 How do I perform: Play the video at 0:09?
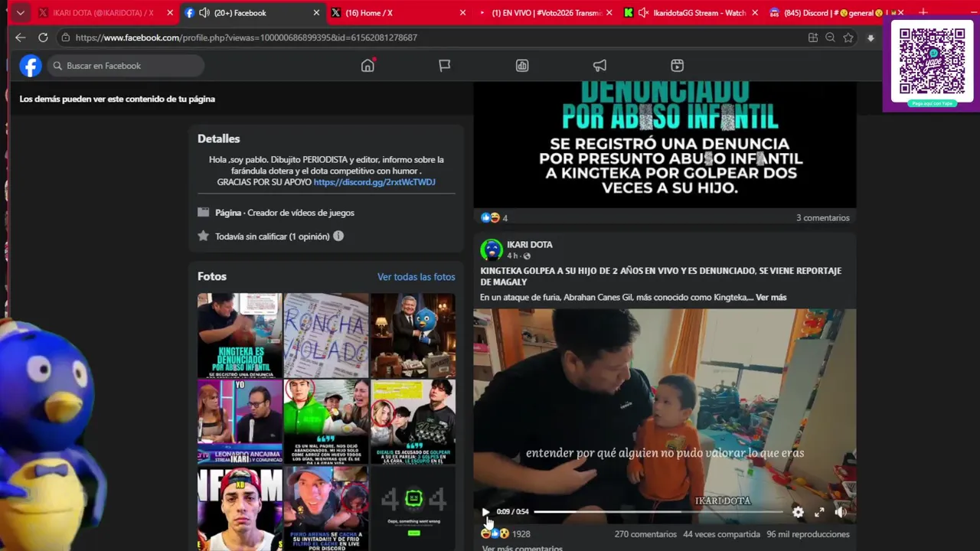pyautogui.click(x=485, y=512)
